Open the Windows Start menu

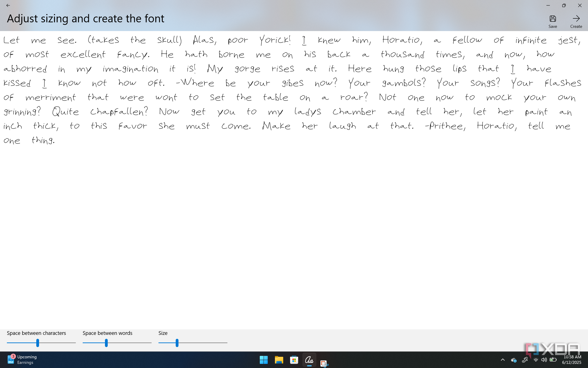(x=264, y=360)
